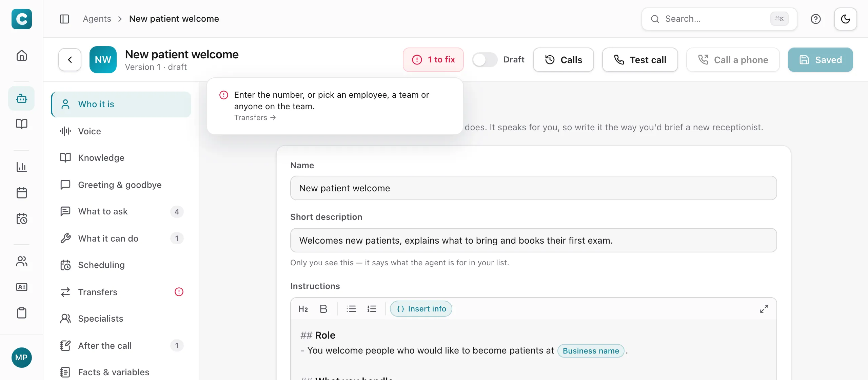The image size is (868, 380).
Task: Go back with the left chevron button
Action: 70,60
